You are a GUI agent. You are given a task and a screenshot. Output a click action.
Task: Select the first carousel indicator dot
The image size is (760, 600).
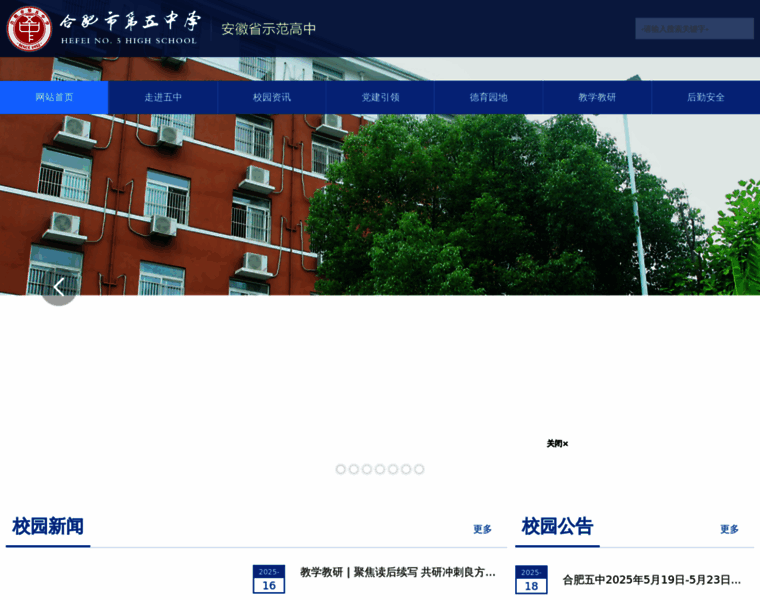341,469
